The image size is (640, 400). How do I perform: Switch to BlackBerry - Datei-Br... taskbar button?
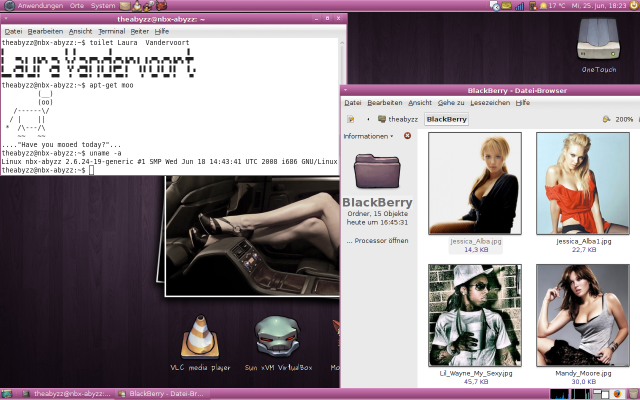[160, 394]
